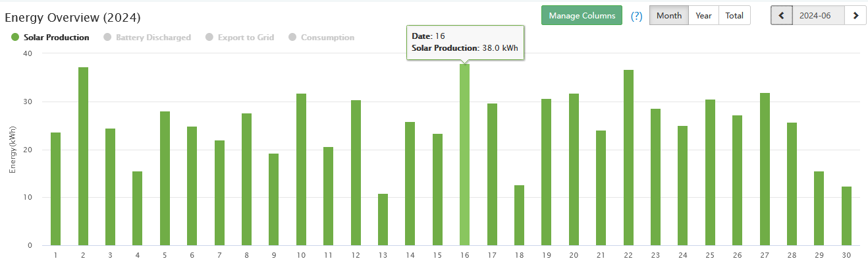This screenshot has width=868, height=265.
Task: Open the (?) help icon
Action: tap(636, 16)
